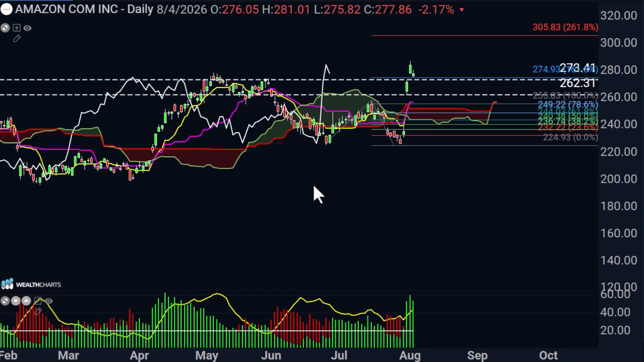Click the WealthCharts logo

31,285
